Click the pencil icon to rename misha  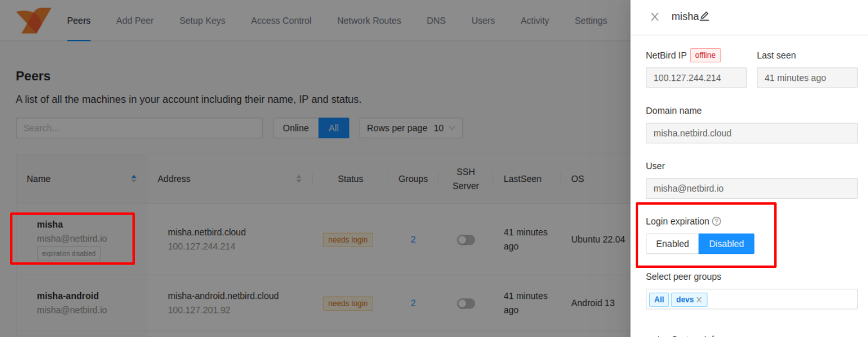pos(705,16)
